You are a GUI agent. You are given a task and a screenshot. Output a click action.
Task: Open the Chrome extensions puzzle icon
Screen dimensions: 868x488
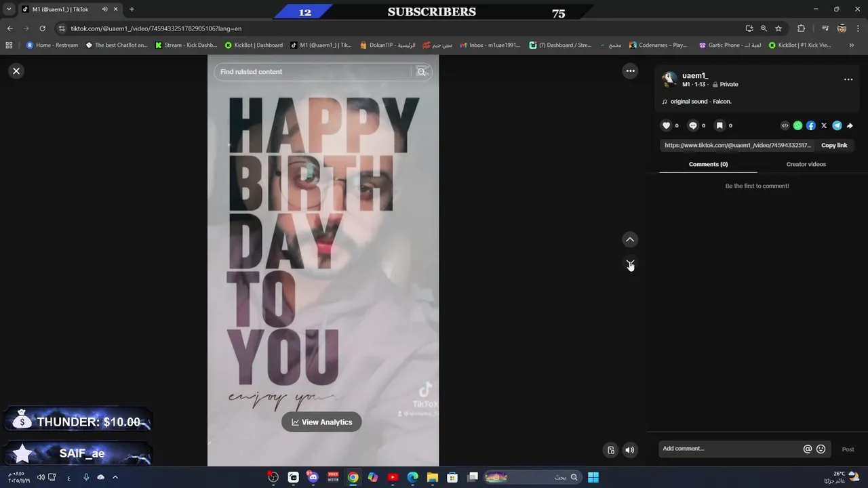pos(802,28)
